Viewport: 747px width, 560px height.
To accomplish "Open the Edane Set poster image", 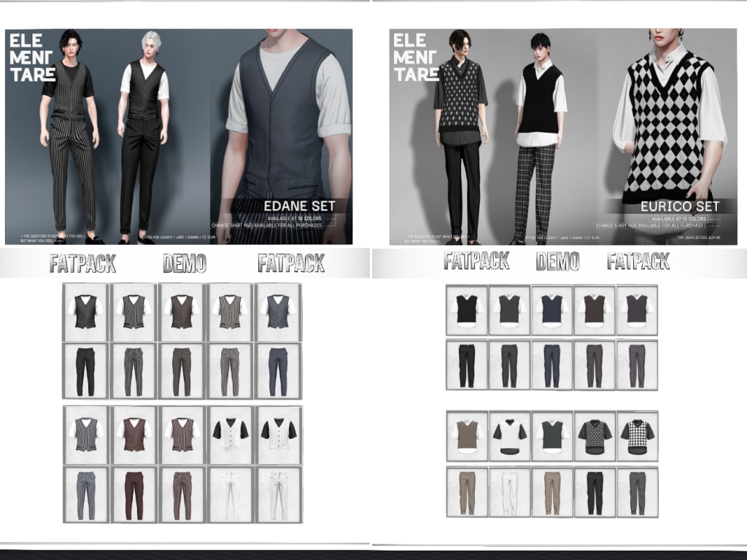I will click(x=179, y=137).
